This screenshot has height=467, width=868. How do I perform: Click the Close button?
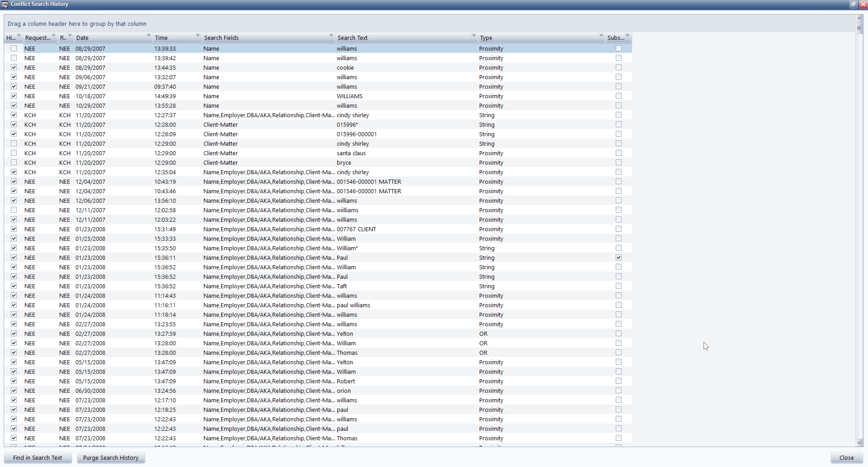[847, 457]
